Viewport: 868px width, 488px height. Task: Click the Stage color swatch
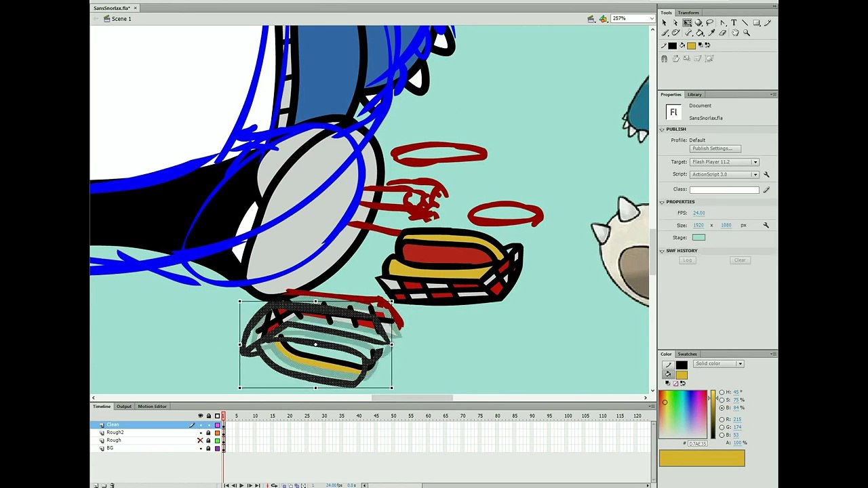click(698, 238)
